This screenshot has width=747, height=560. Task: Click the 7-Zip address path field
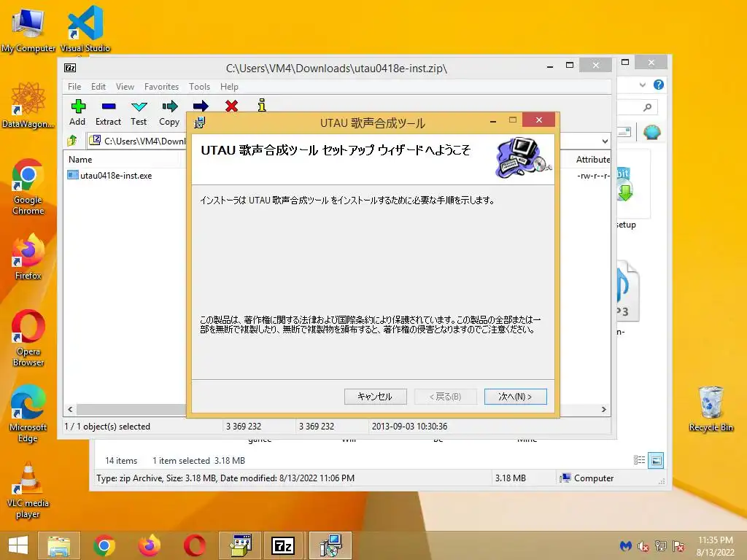click(138, 141)
